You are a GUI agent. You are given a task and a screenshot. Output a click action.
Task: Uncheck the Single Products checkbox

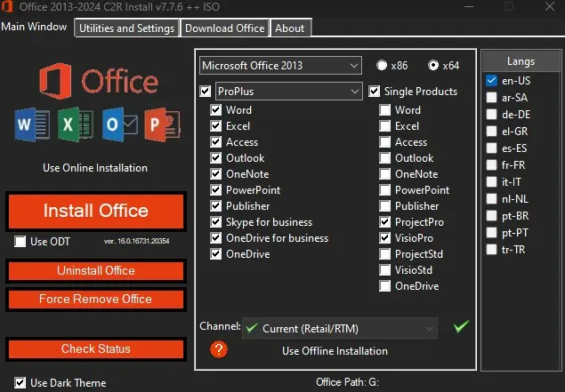(374, 92)
